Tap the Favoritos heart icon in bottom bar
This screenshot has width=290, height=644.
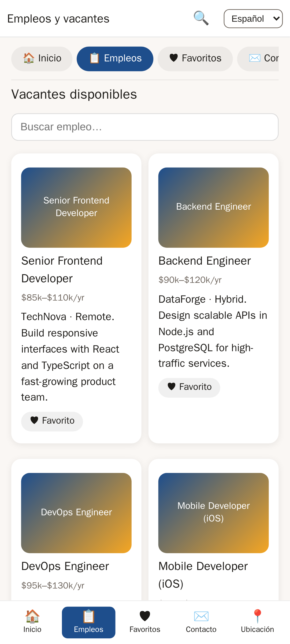[145, 616]
